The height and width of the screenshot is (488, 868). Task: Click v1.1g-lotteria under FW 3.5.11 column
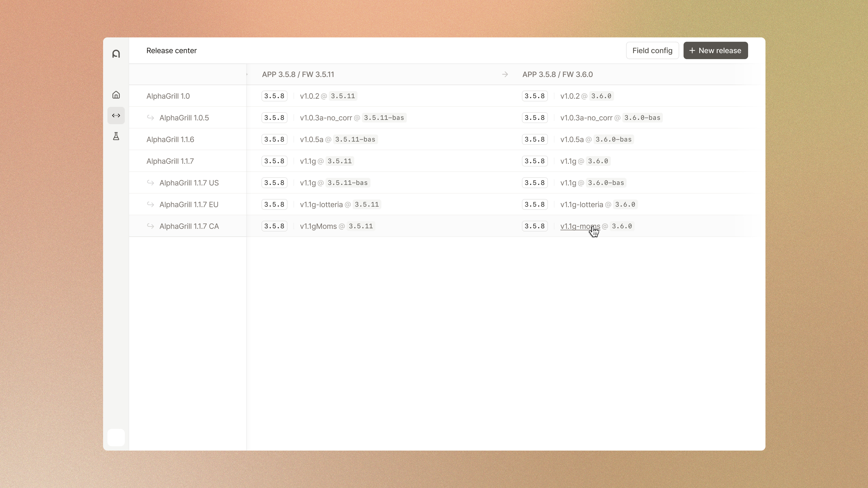coord(321,204)
